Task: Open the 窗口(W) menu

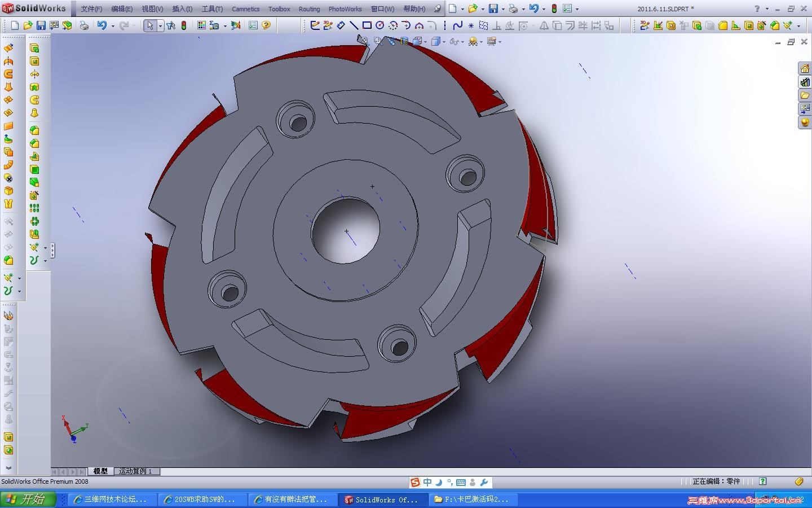Action: coord(382,9)
